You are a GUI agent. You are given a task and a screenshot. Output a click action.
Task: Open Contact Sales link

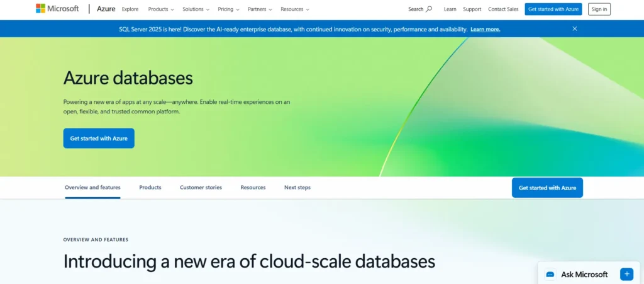coord(503,9)
